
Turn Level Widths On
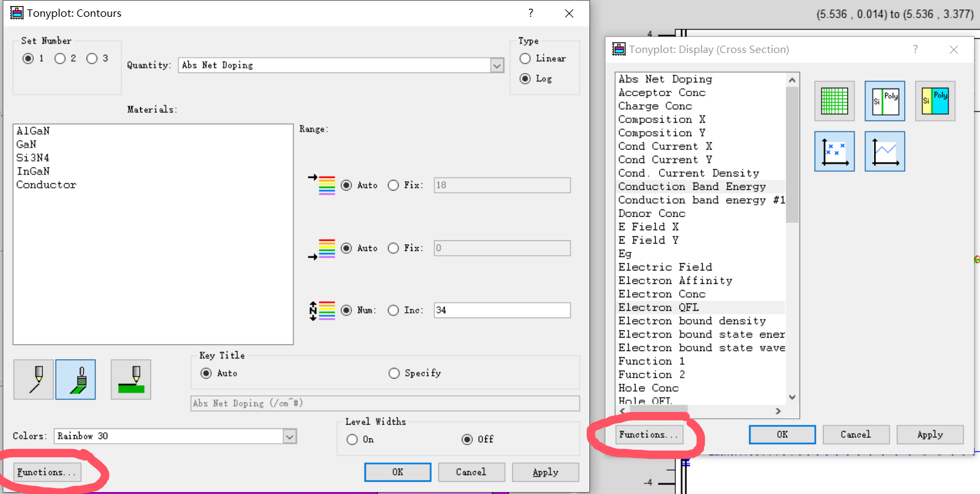(x=352, y=440)
